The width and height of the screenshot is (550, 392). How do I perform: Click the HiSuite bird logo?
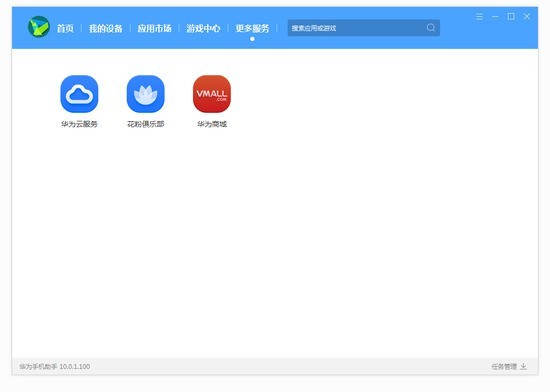point(39,27)
